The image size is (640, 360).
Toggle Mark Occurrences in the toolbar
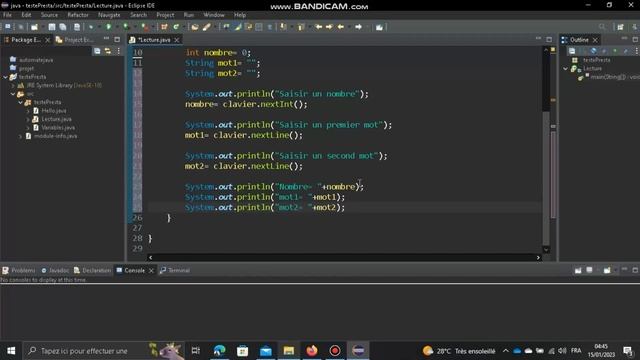pos(237,27)
